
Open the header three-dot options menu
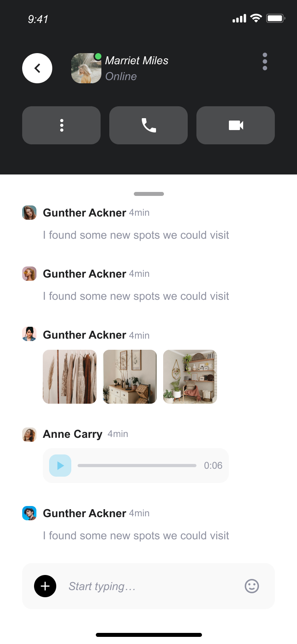(265, 61)
